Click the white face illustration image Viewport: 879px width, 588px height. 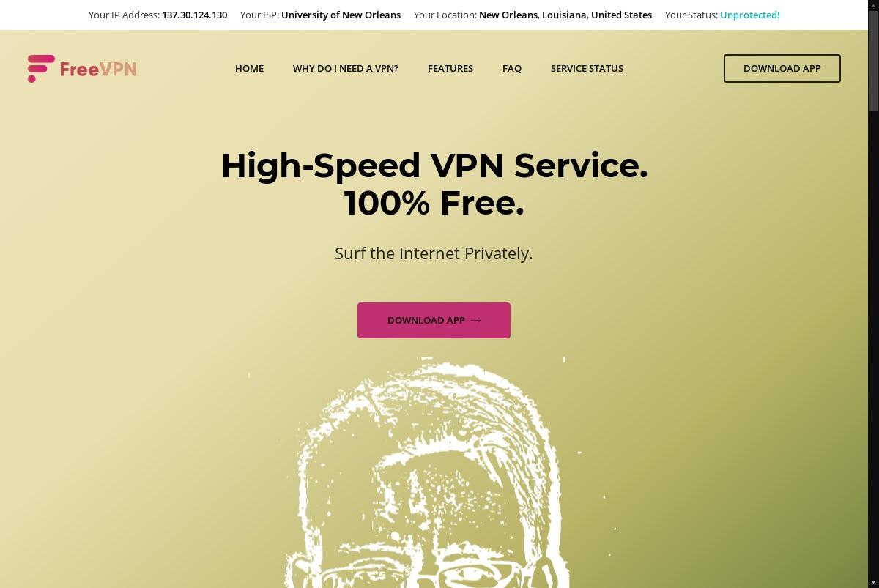(x=432, y=472)
